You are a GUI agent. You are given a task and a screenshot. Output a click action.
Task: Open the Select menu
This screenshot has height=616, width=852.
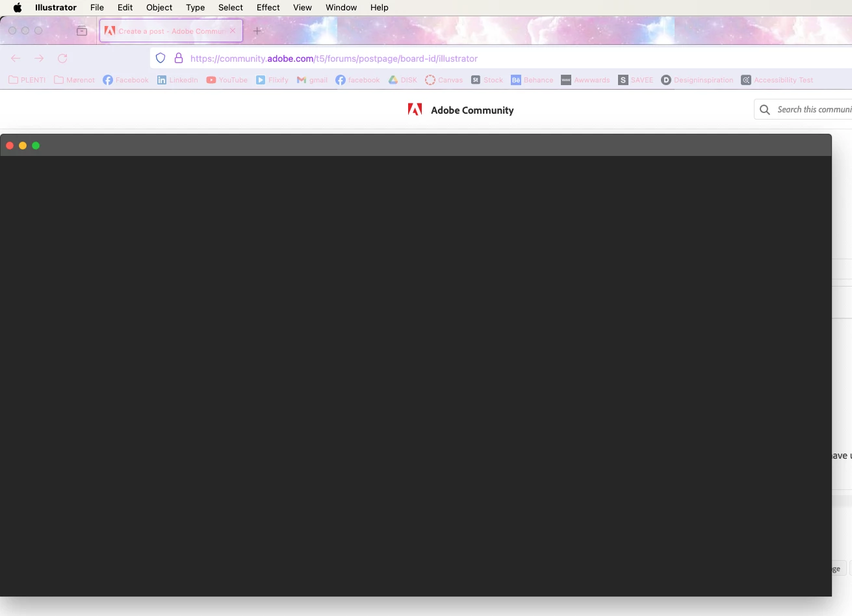[231, 8]
